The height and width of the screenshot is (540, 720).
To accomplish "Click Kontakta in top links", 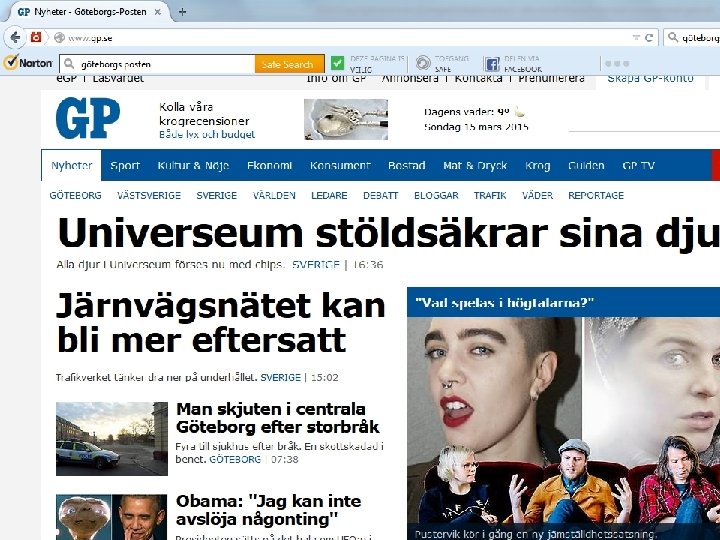I will [x=478, y=79].
